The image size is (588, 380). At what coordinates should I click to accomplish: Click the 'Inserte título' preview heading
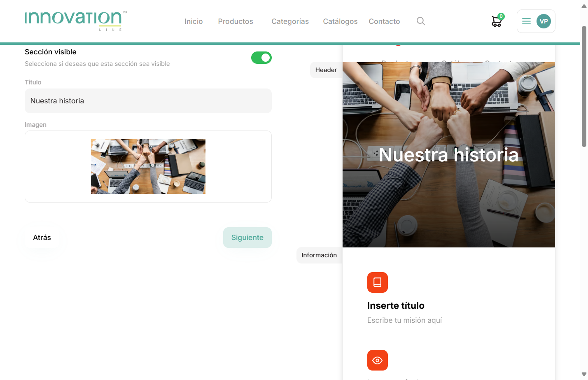pyautogui.click(x=396, y=305)
